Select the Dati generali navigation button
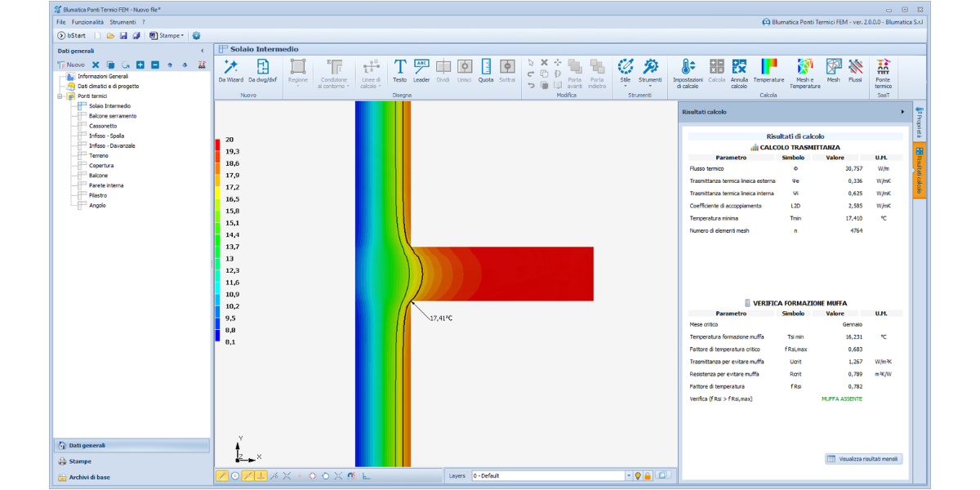The height and width of the screenshot is (490, 980). [x=131, y=445]
